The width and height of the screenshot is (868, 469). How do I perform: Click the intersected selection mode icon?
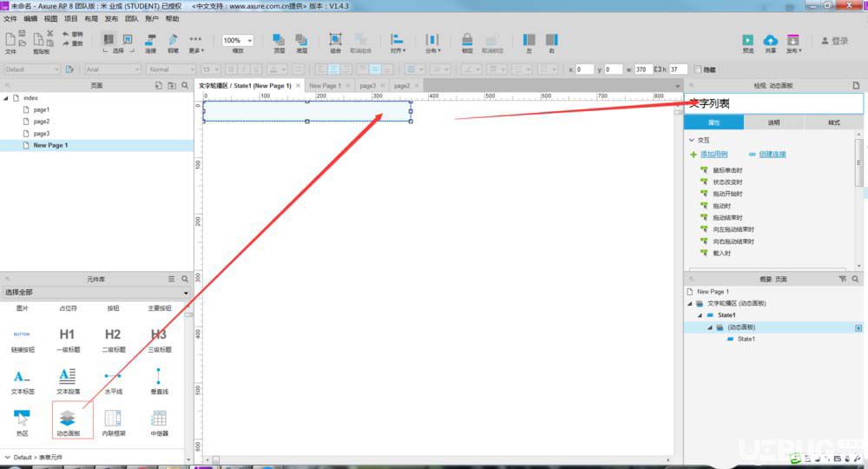click(x=108, y=39)
